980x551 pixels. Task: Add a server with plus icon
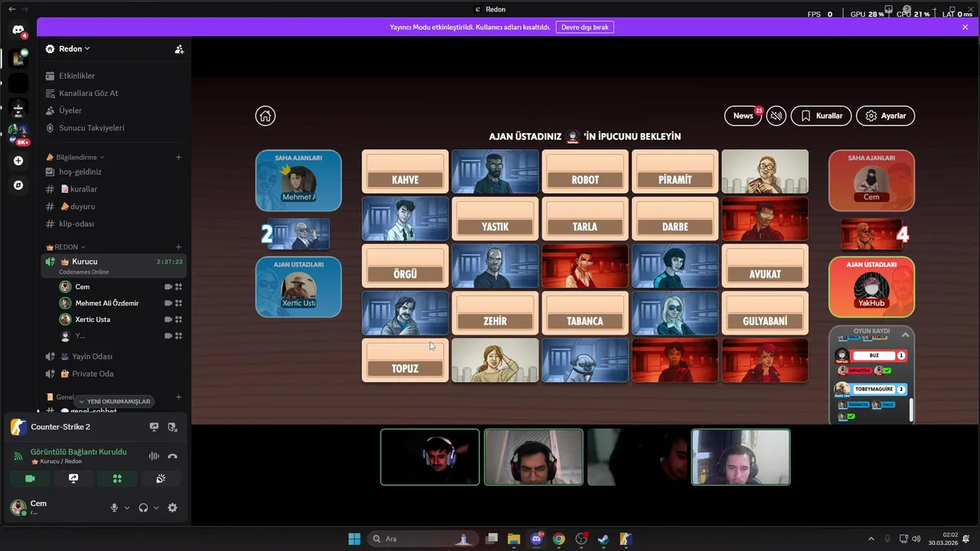18,161
